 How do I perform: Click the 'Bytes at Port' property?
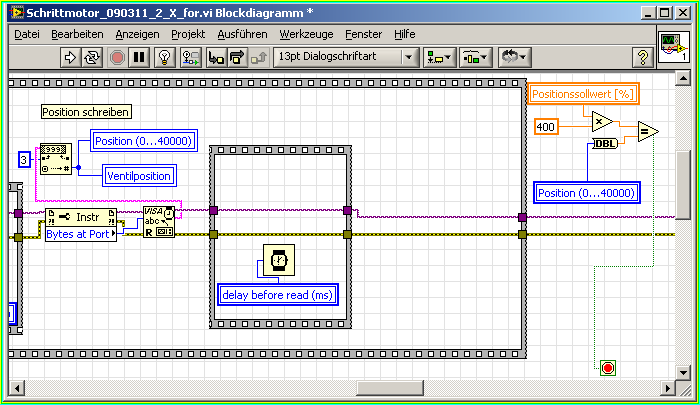point(81,234)
